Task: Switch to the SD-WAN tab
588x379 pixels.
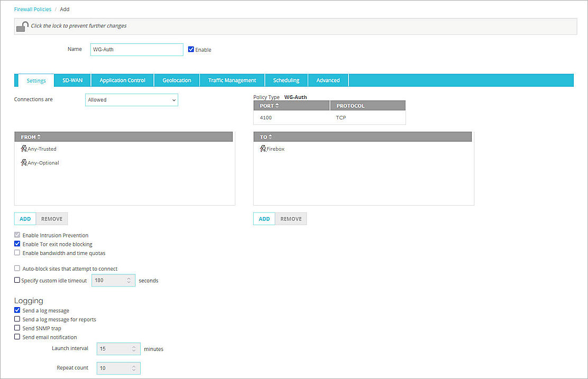Action: [x=72, y=80]
